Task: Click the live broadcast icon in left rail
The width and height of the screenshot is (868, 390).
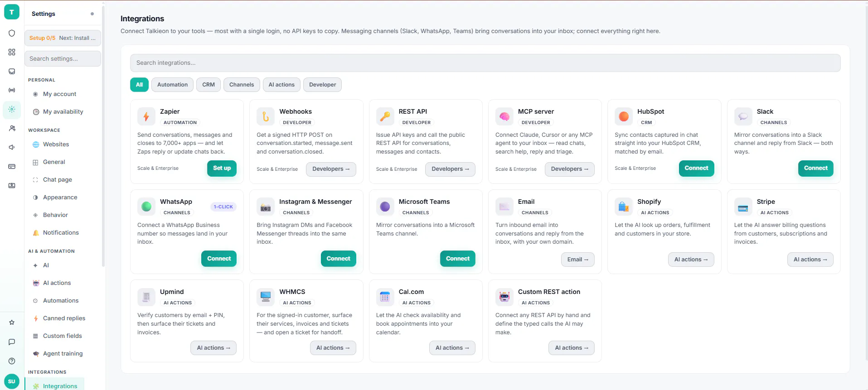Action: pyautogui.click(x=12, y=90)
